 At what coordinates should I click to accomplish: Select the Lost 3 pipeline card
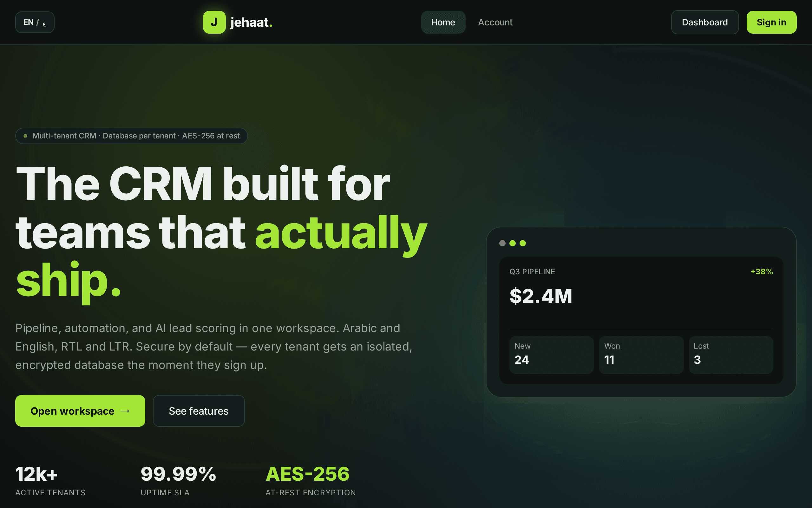click(731, 355)
